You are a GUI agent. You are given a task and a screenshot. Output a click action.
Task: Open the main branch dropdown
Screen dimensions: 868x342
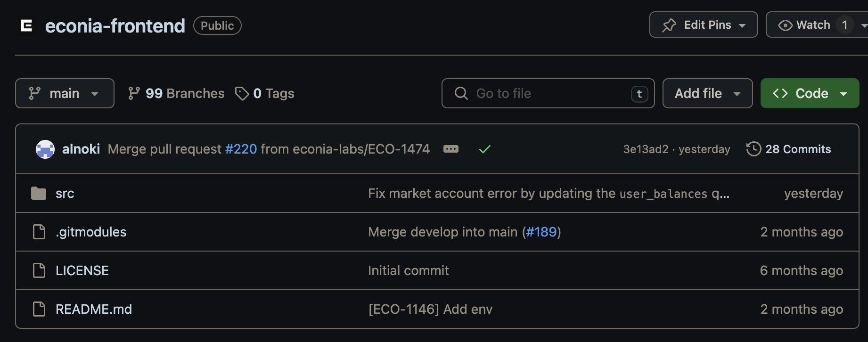(65, 93)
